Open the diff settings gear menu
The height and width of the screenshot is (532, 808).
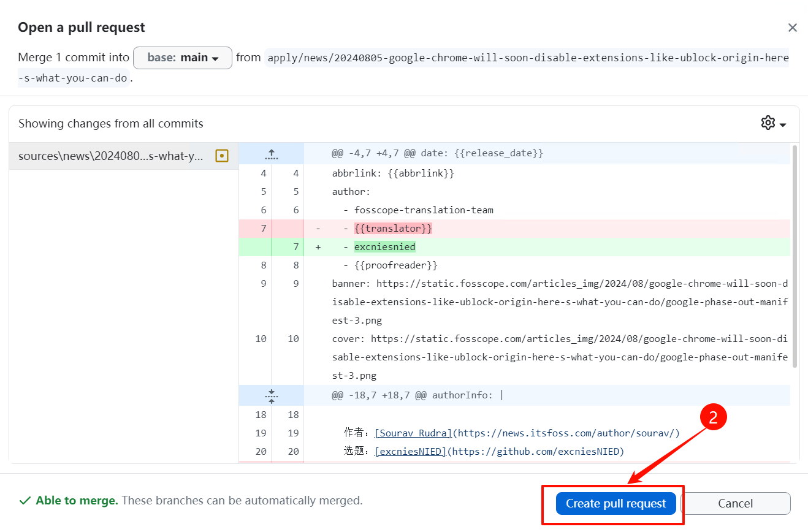774,123
